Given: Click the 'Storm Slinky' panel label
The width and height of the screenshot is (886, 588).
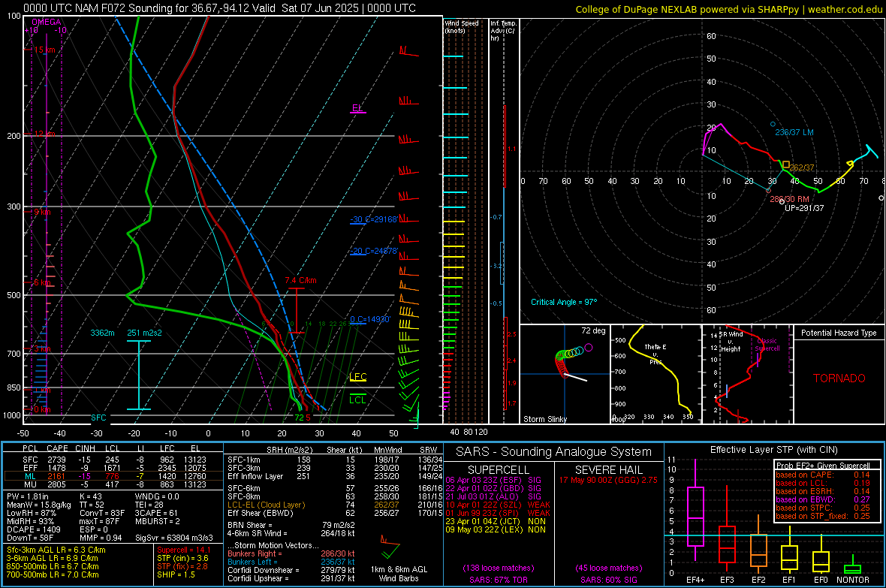Looking at the screenshot, I should (545, 419).
